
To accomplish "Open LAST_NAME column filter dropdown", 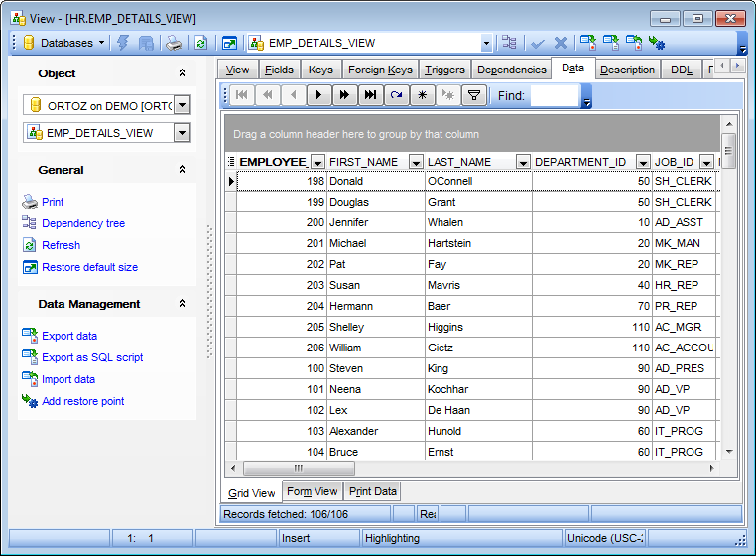I will (523, 163).
